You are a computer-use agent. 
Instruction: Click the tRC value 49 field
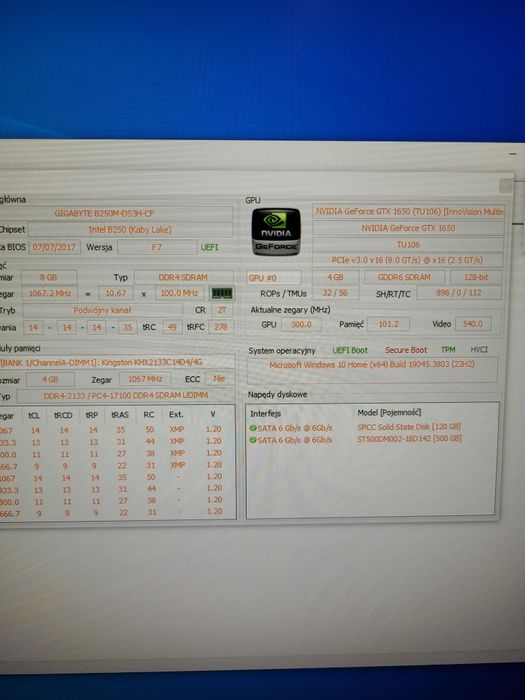coord(172,327)
